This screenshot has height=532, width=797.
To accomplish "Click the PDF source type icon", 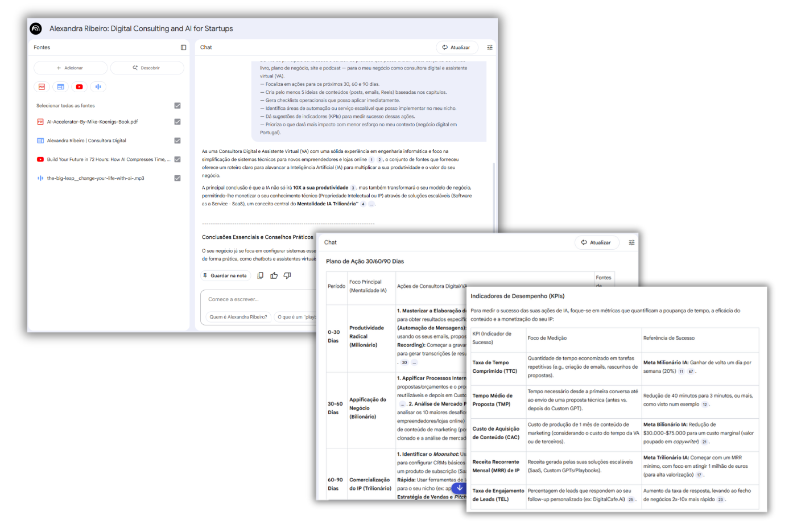I will 42,86.
